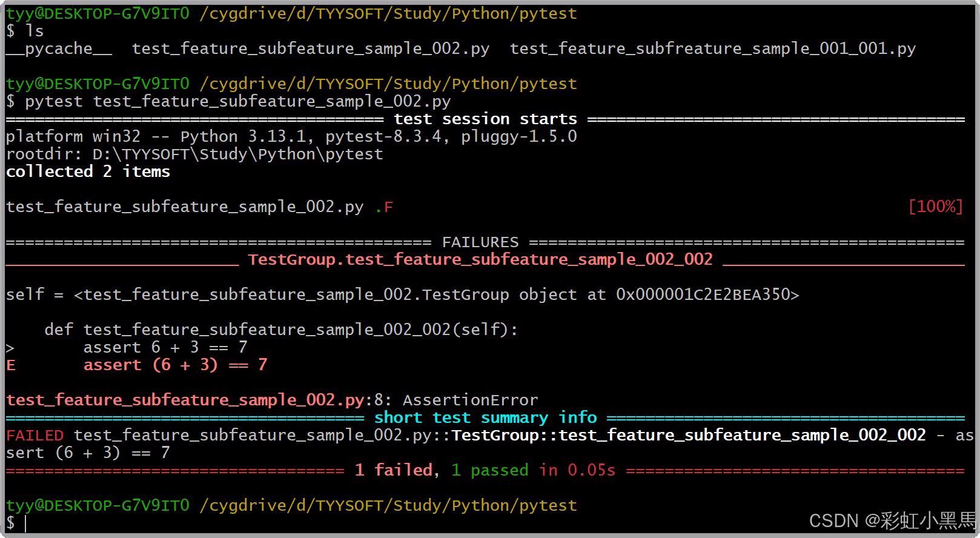Click the "self = <...TestGroup object" line
Viewport: 980px width, 538px height.
[x=403, y=294]
